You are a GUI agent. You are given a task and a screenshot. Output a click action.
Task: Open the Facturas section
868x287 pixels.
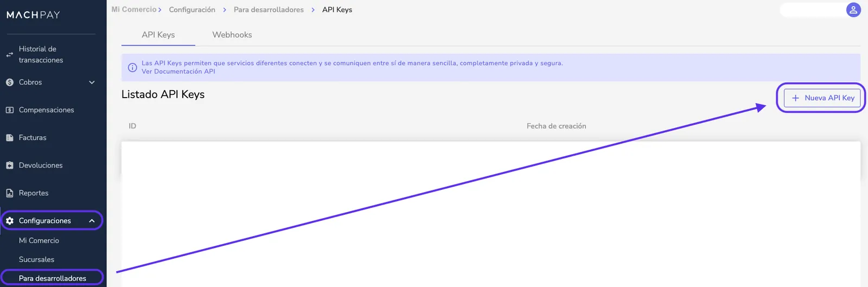[x=33, y=138]
